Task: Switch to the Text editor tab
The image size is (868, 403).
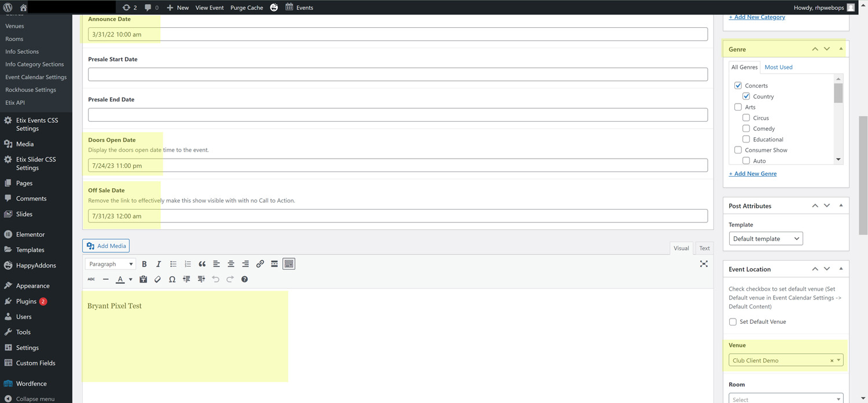Action: click(704, 248)
